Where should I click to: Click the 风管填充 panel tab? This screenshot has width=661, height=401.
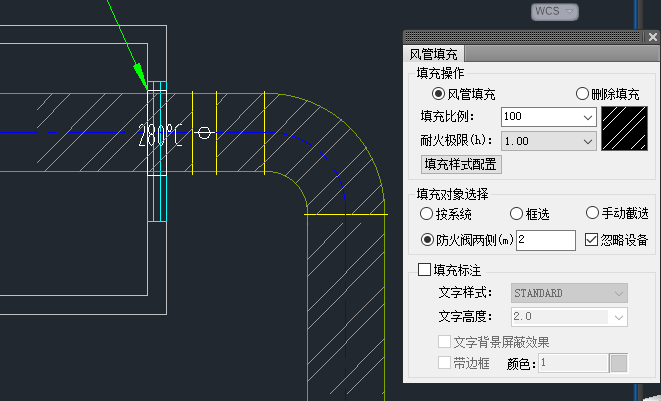coord(434,55)
